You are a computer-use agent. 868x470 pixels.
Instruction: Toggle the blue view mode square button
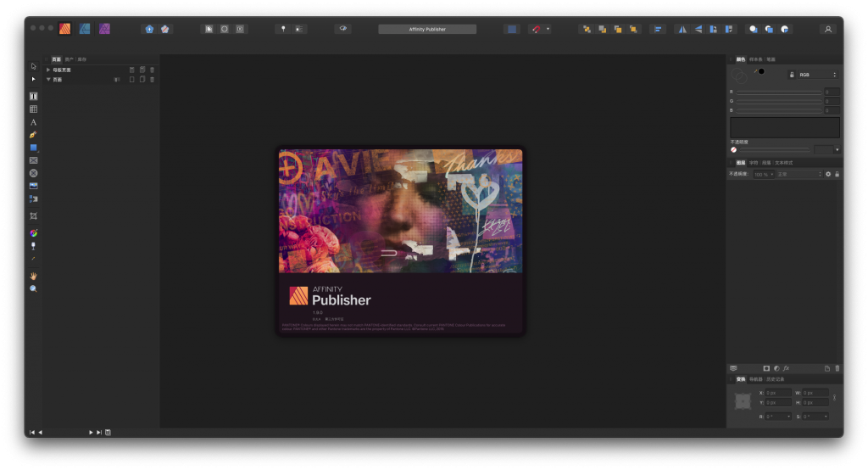[x=512, y=30]
